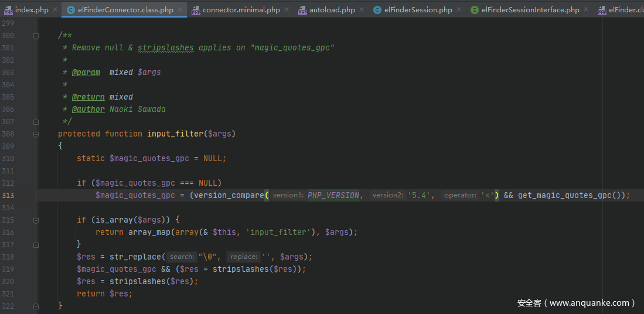Close the elFinderConnector.class.php tab
The width and height of the screenshot is (644, 314).
[x=180, y=10]
